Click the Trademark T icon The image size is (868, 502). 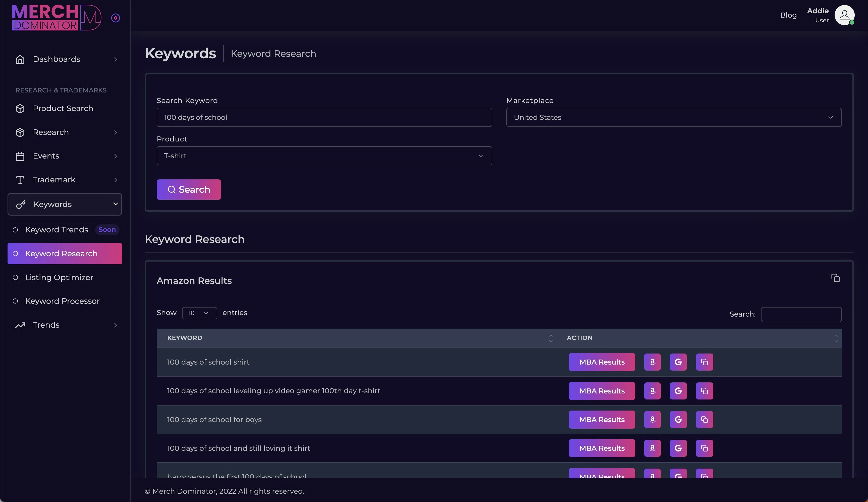(x=20, y=180)
